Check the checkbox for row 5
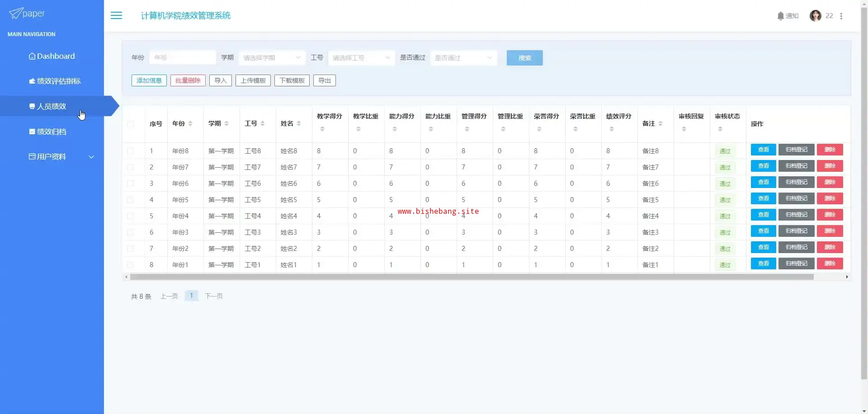868x414 pixels. [x=130, y=216]
